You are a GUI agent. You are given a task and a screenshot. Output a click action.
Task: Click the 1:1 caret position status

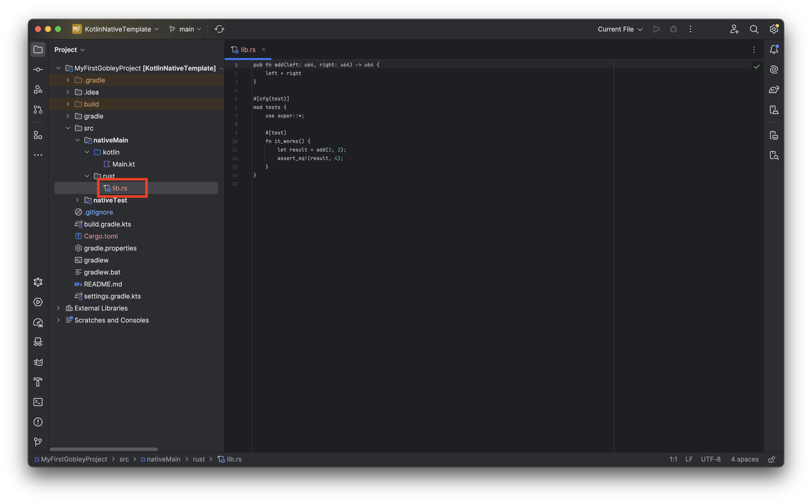673,459
